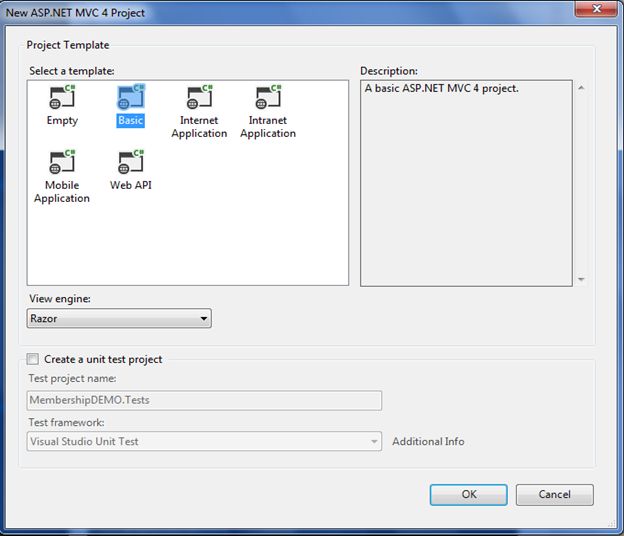This screenshot has height=536, width=624.
Task: Click the Test project name field
Action: 204,400
